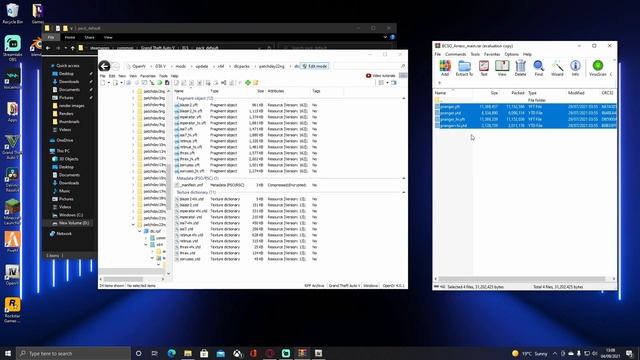Select Downloads under Quick access in Explorer
This screenshot has width=640, height=360.
[x=69, y=82]
